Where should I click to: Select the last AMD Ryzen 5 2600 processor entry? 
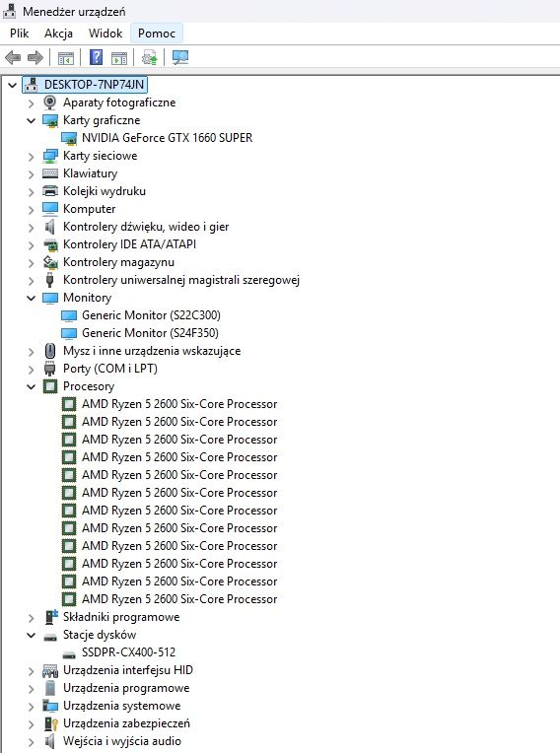click(179, 599)
